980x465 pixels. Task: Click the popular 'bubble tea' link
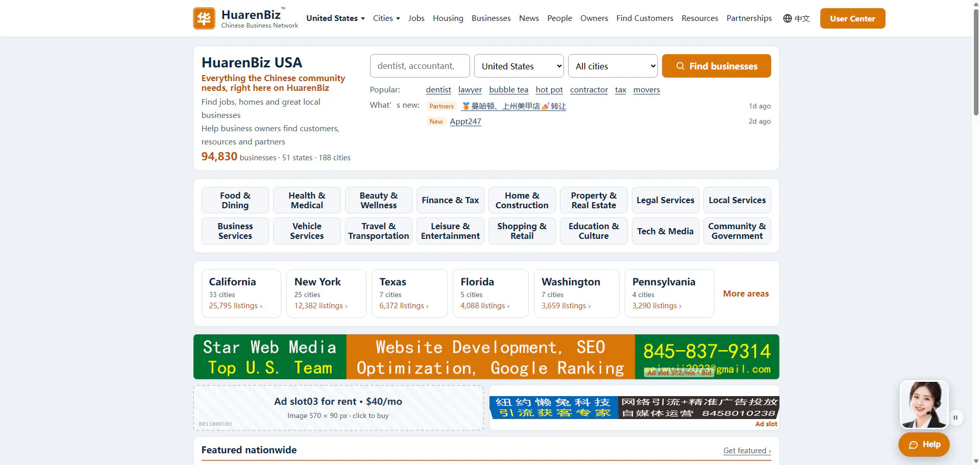point(508,90)
